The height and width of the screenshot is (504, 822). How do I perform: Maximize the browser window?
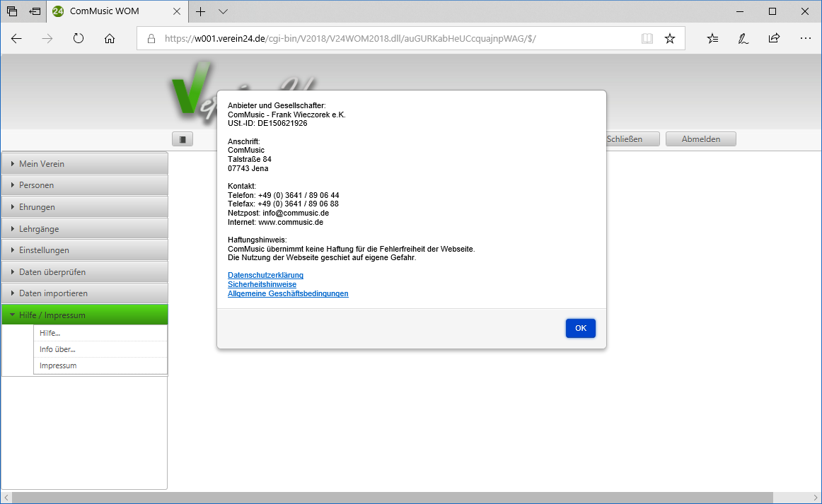click(772, 11)
